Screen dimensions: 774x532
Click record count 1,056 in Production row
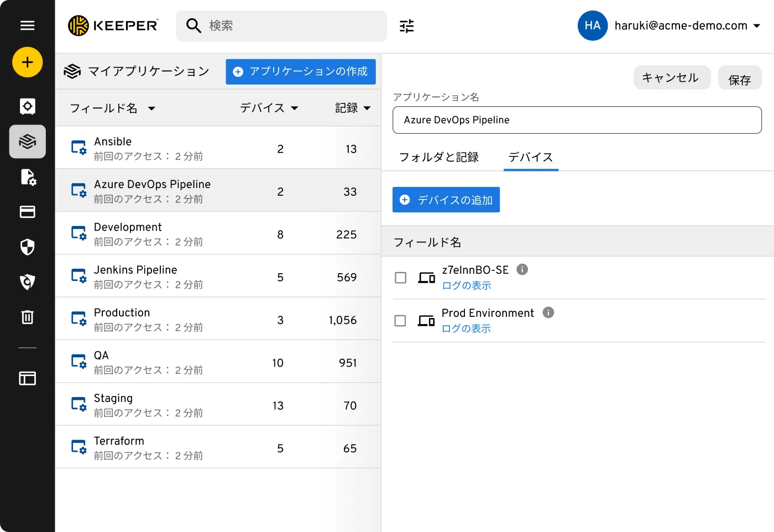pyautogui.click(x=343, y=320)
